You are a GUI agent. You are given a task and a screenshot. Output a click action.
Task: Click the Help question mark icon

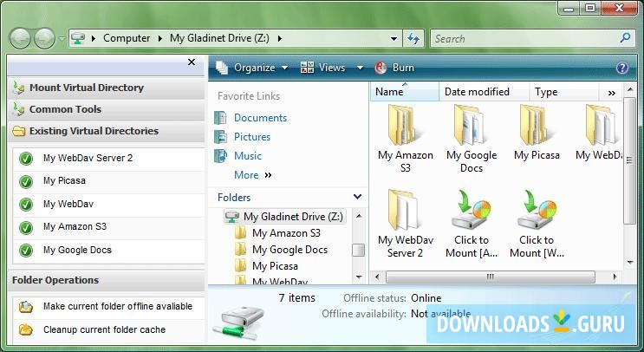click(622, 68)
